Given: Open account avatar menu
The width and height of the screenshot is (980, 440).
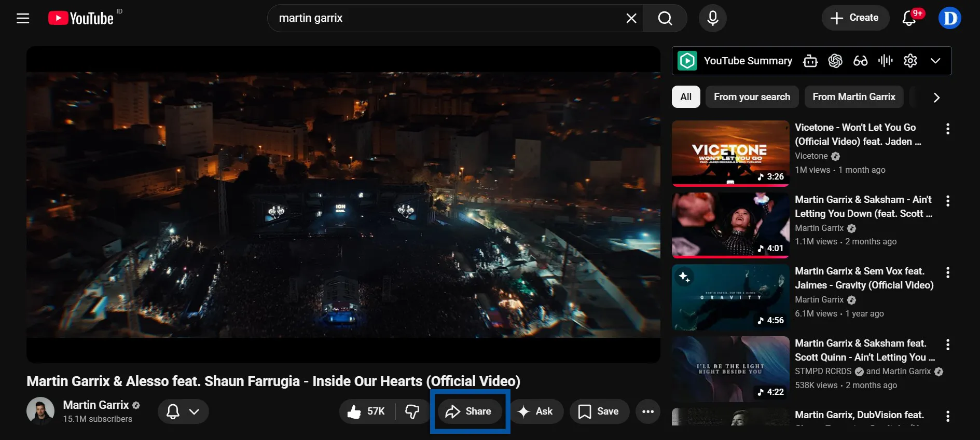Looking at the screenshot, I should (x=949, y=18).
